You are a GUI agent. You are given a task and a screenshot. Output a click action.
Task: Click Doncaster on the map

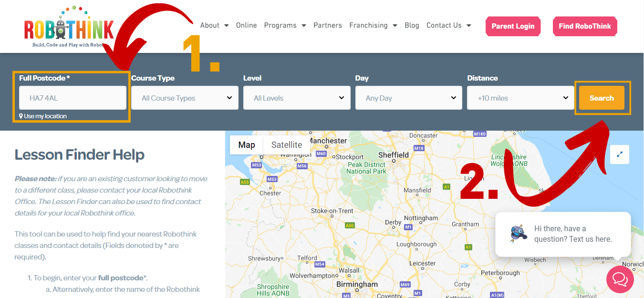(424, 135)
